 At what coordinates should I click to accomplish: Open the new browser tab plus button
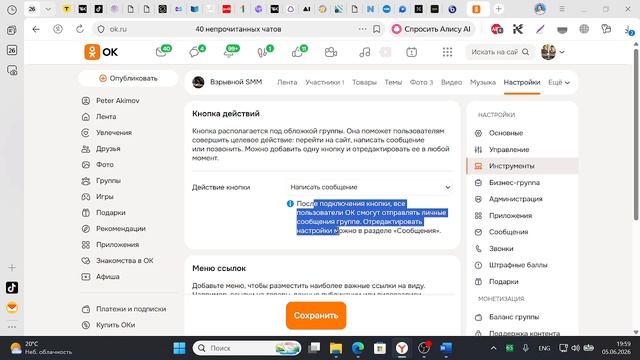498,9
